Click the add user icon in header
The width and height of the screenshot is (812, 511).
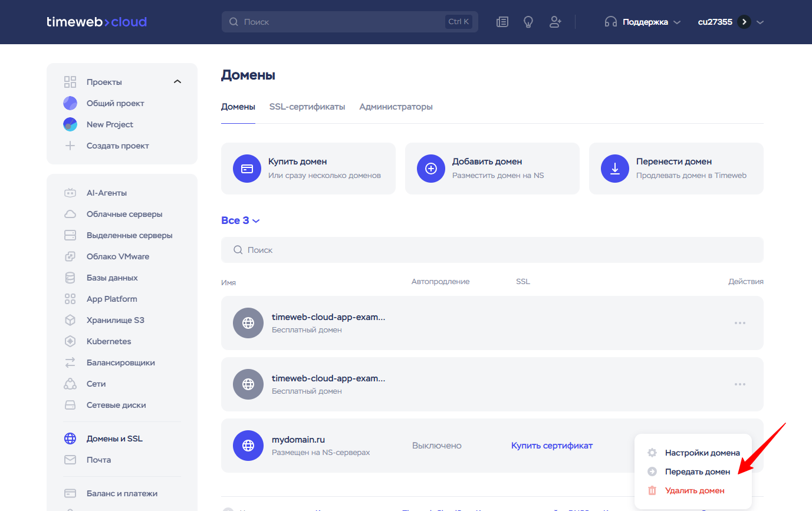555,22
